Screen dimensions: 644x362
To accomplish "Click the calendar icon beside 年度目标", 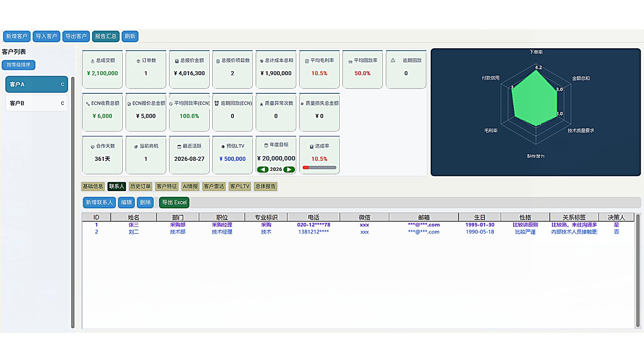I will pyautogui.click(x=266, y=145).
